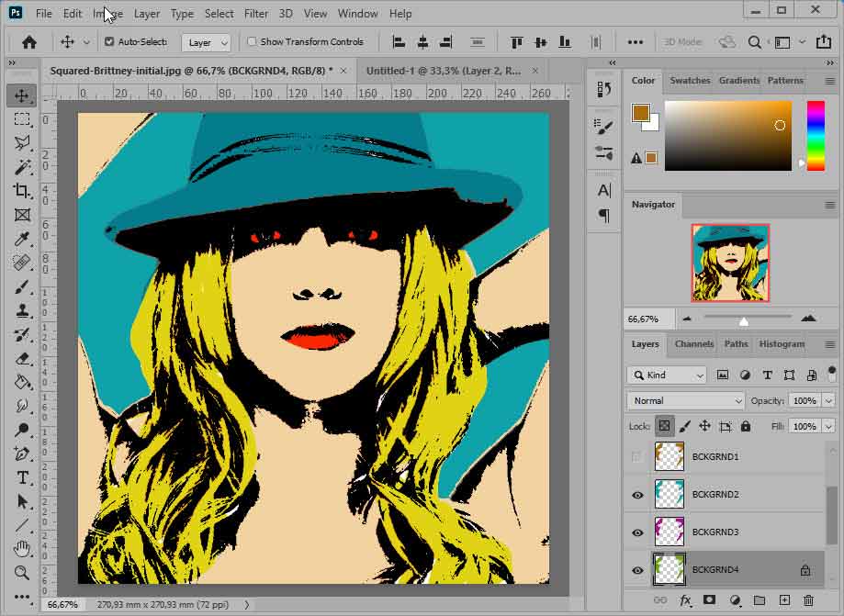Create new fill or adjustment layer
The image size is (844, 616).
click(735, 600)
